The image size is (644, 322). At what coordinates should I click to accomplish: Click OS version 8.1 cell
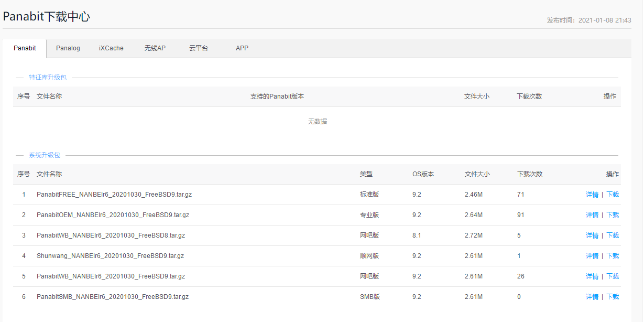(417, 235)
